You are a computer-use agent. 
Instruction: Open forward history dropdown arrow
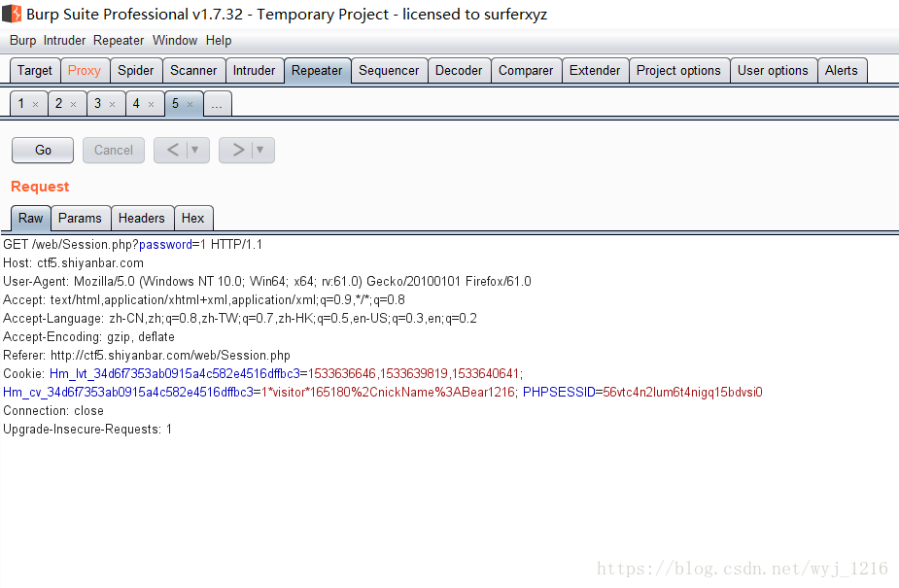[x=259, y=150]
